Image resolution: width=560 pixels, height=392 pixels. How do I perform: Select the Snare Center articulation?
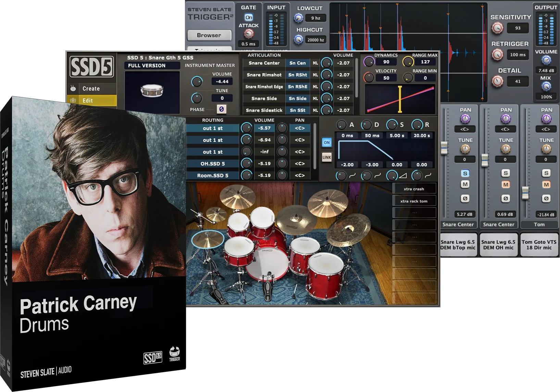[x=264, y=63]
